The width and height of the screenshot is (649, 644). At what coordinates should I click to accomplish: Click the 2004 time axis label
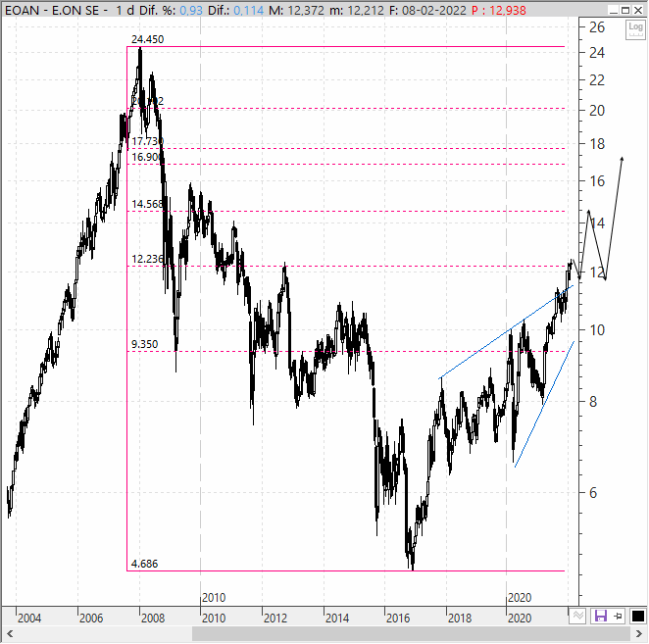click(29, 619)
